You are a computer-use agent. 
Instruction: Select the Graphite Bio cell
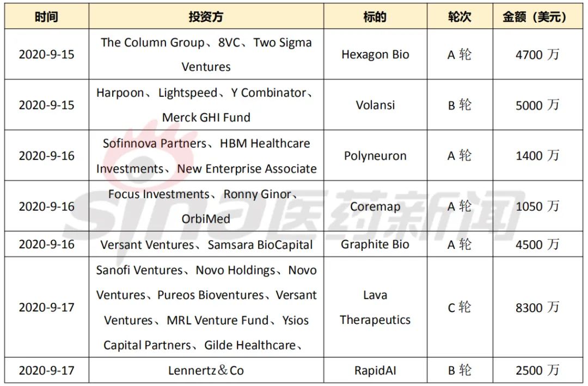(x=375, y=244)
